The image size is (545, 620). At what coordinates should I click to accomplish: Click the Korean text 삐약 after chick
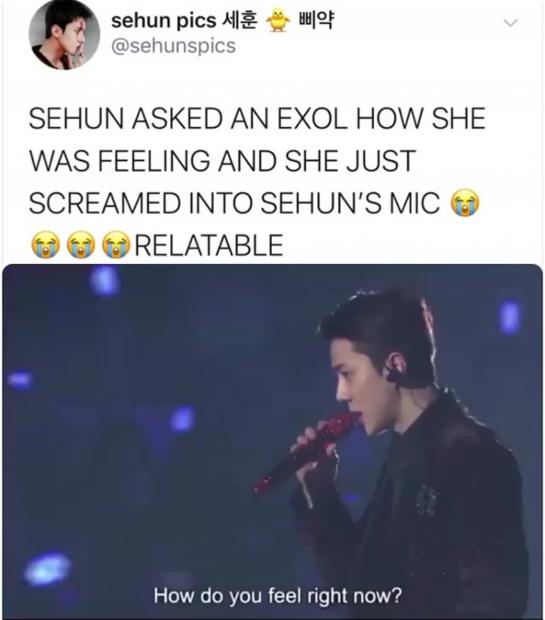pyautogui.click(x=317, y=21)
